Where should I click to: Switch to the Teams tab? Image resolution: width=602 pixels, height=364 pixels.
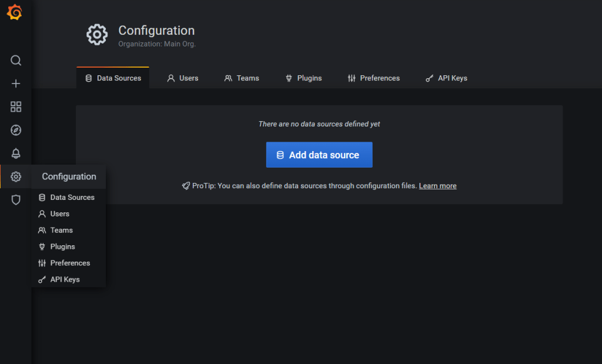(242, 78)
